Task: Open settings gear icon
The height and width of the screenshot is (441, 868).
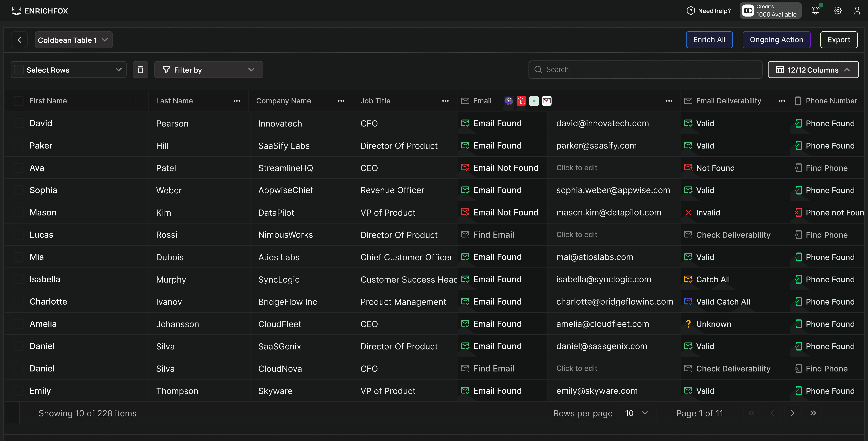Action: click(838, 11)
